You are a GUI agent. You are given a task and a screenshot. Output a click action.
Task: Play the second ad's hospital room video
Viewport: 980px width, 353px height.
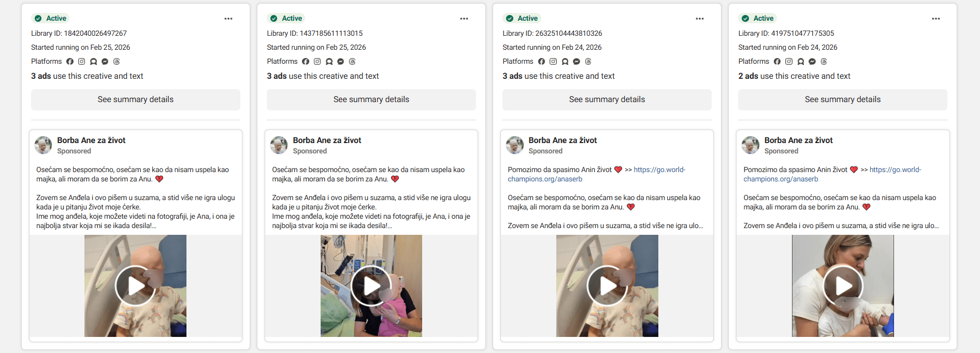pos(371,286)
